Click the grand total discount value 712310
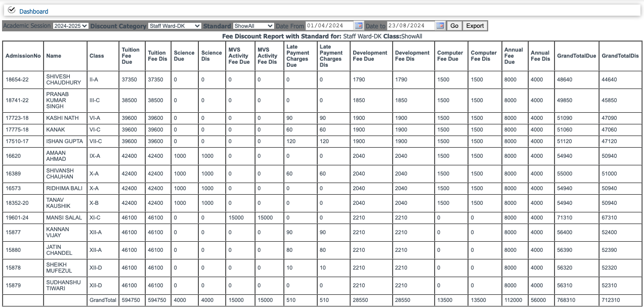Viewport: 644px width, 307px height. coord(611,300)
